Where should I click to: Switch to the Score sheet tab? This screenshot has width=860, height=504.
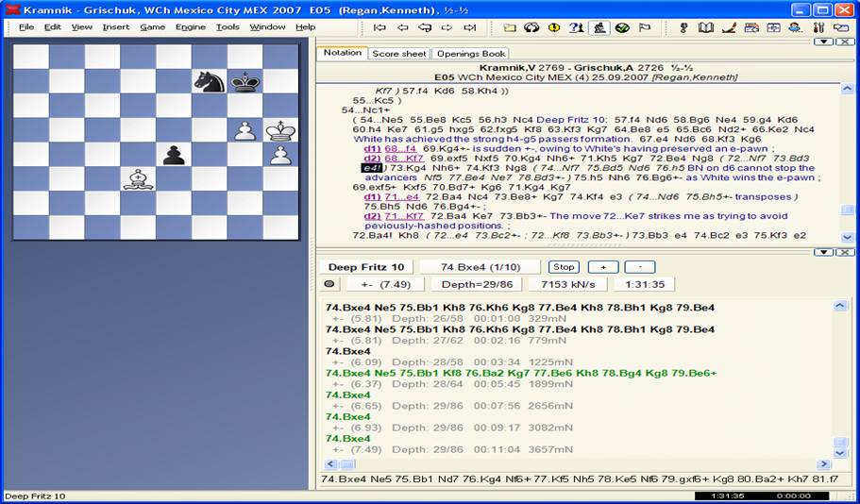pyautogui.click(x=398, y=54)
